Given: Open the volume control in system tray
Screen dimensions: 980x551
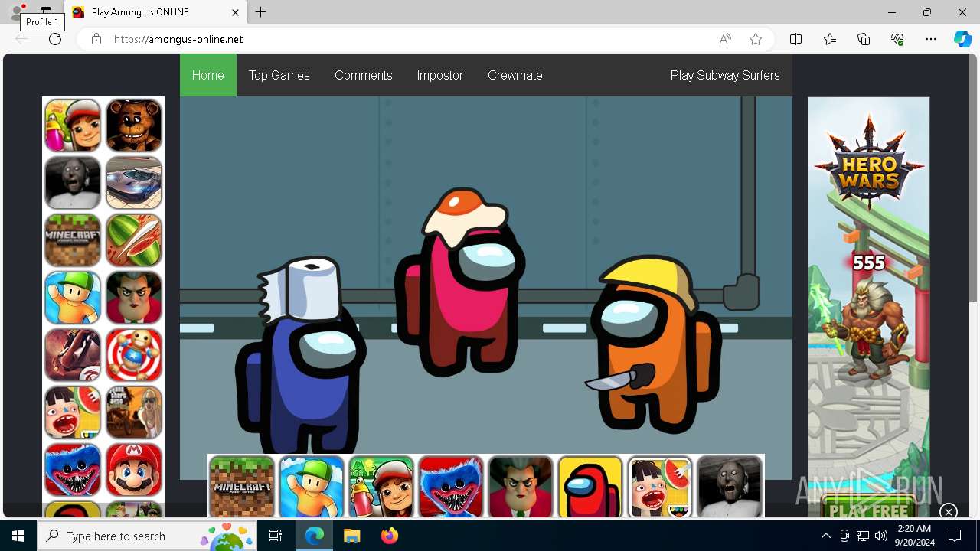Looking at the screenshot, I should click(x=880, y=536).
